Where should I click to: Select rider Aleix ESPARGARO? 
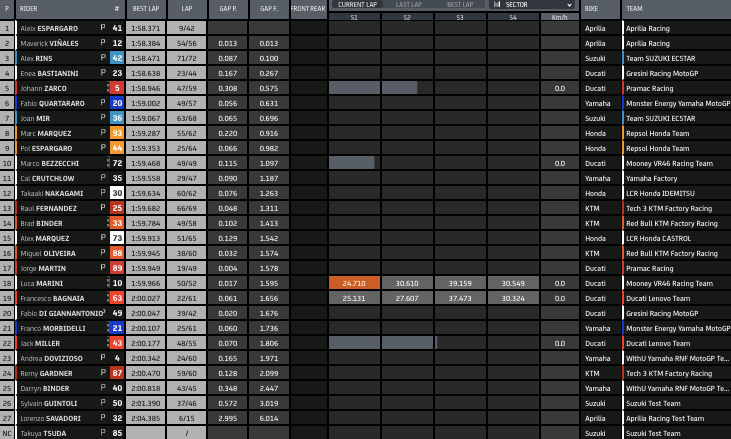(x=49, y=28)
